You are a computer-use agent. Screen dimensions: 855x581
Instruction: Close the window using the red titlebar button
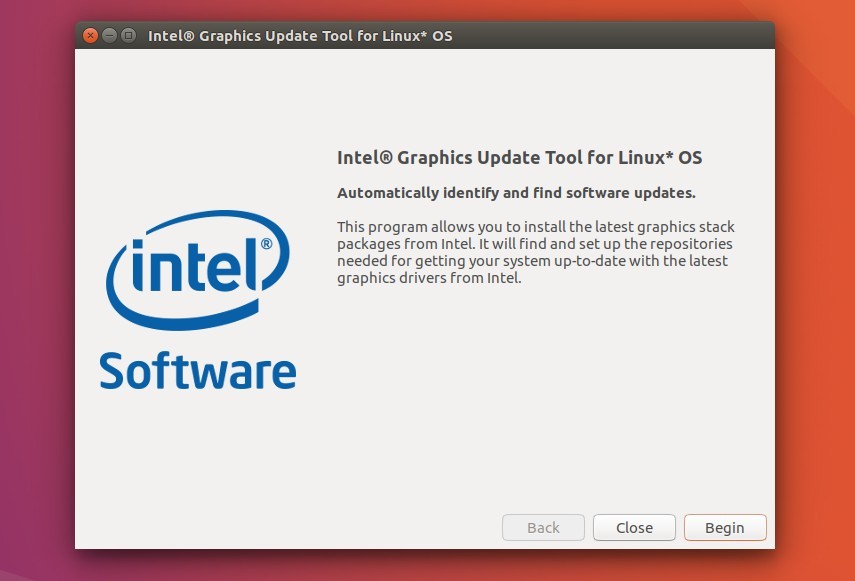pos(91,35)
